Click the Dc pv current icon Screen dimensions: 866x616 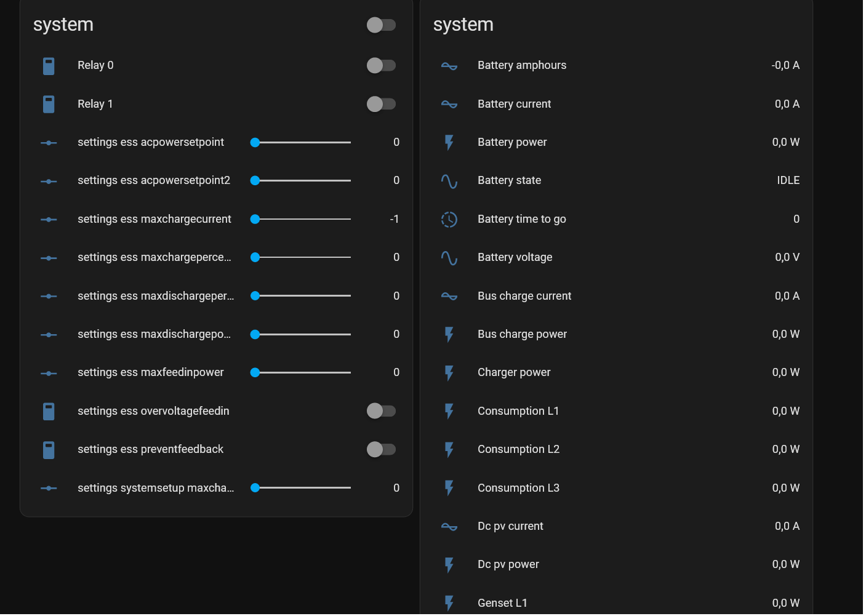(449, 527)
